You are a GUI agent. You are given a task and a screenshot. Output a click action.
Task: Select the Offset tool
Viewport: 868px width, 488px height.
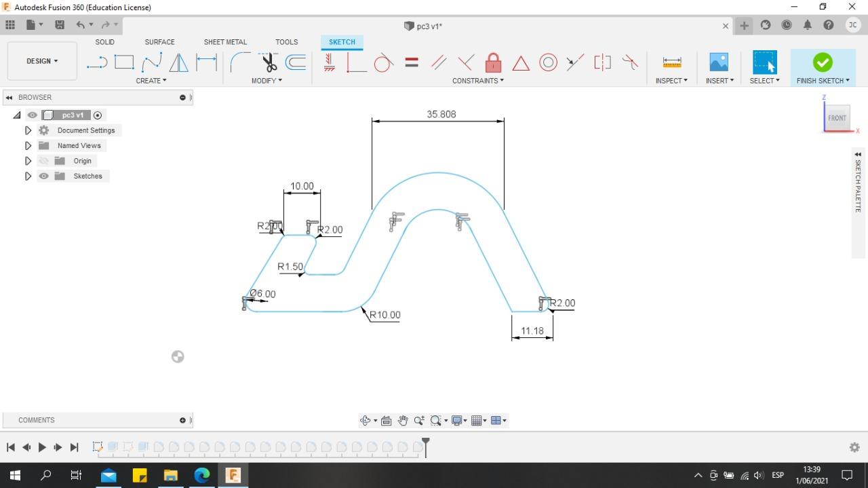[x=296, y=63]
